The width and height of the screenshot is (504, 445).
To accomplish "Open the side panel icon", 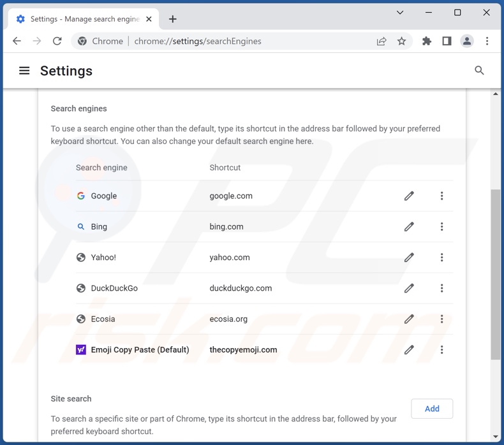I will tap(447, 41).
